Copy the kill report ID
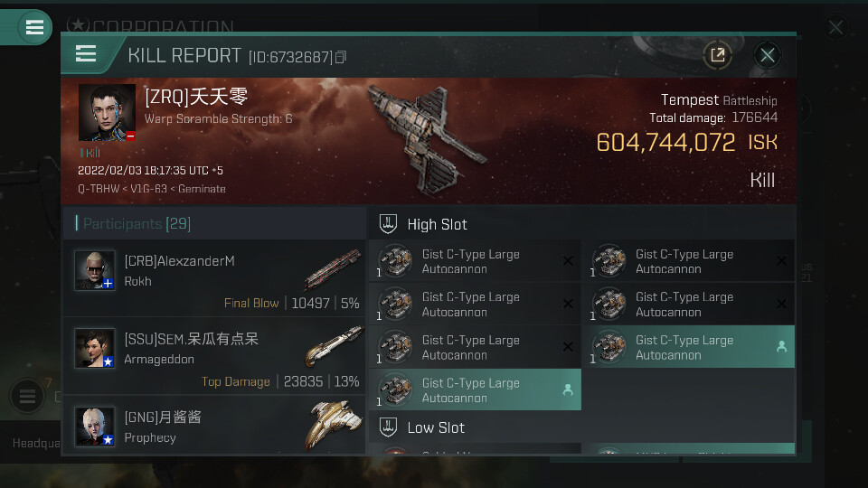868x488 pixels. click(341, 57)
